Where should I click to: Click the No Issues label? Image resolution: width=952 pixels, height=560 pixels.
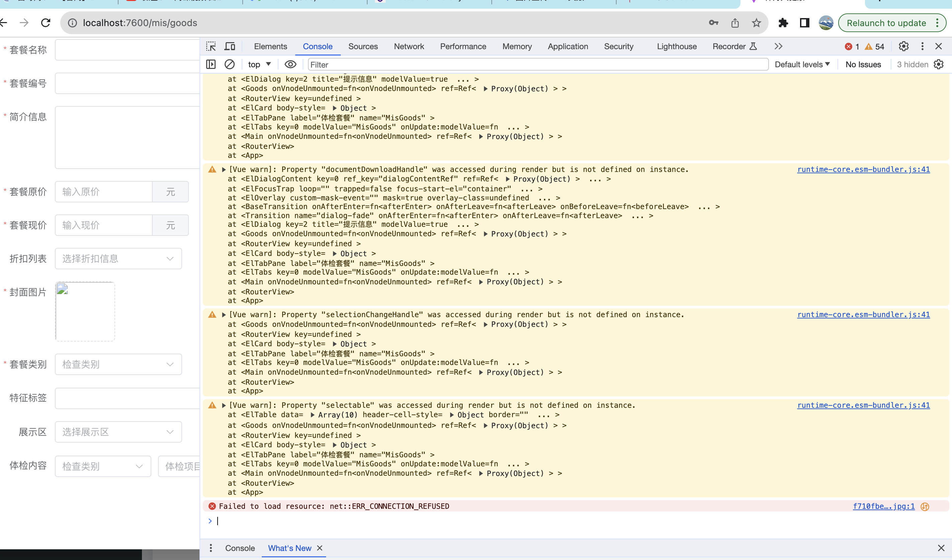[x=863, y=65]
